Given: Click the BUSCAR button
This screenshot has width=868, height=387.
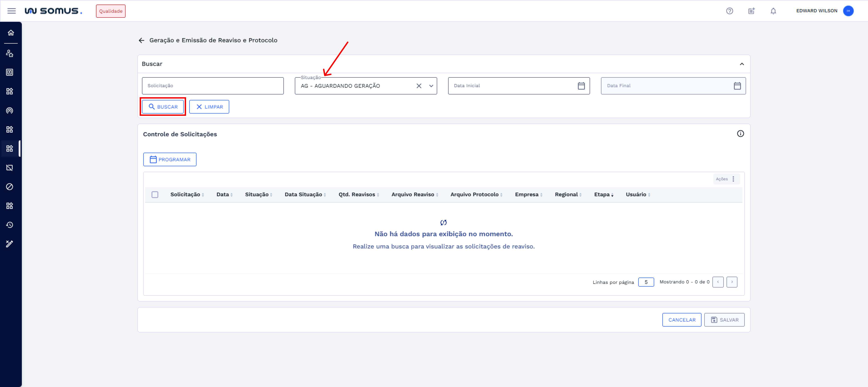Looking at the screenshot, I should pyautogui.click(x=163, y=107).
